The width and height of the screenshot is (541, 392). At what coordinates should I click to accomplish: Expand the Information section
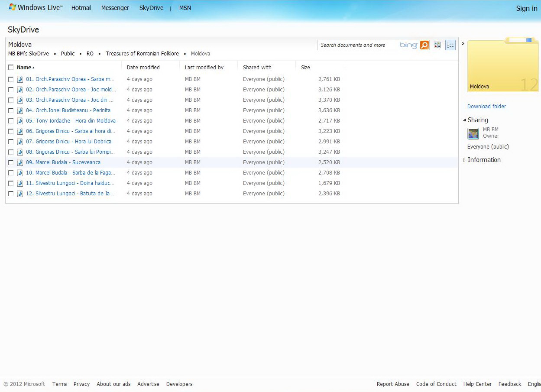click(x=465, y=160)
